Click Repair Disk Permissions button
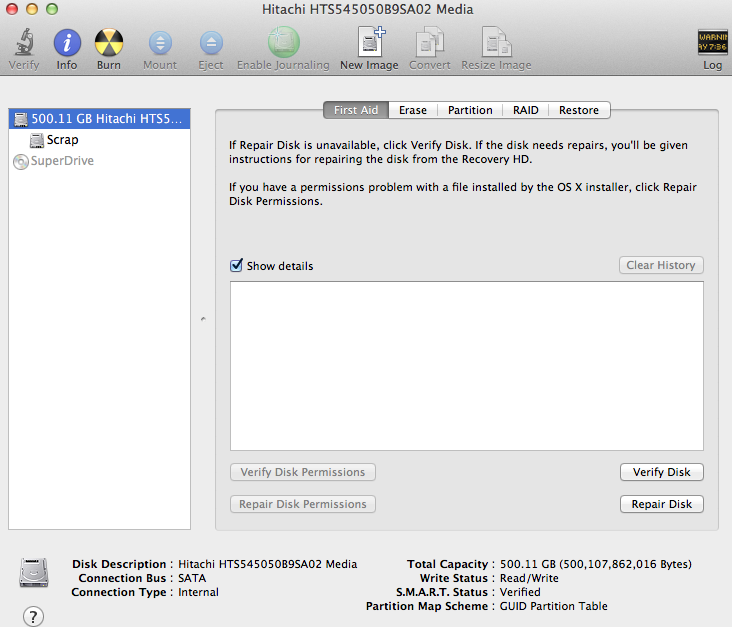 (x=303, y=504)
